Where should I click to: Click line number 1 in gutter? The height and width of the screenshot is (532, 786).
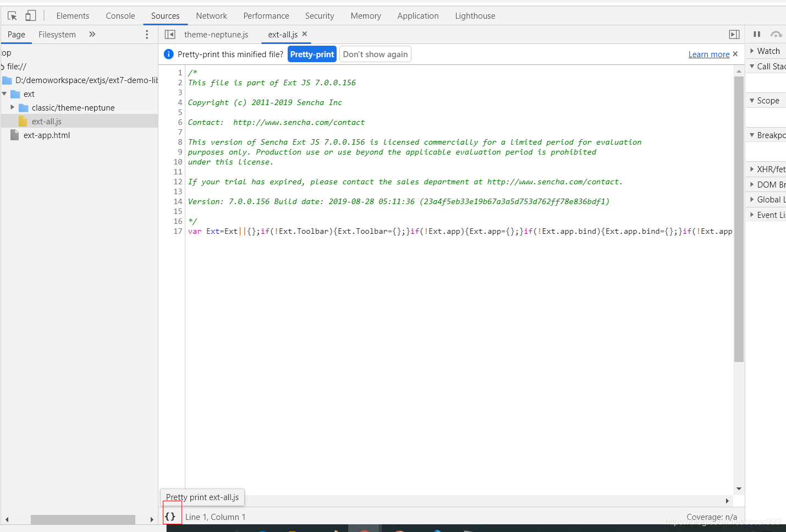point(180,73)
